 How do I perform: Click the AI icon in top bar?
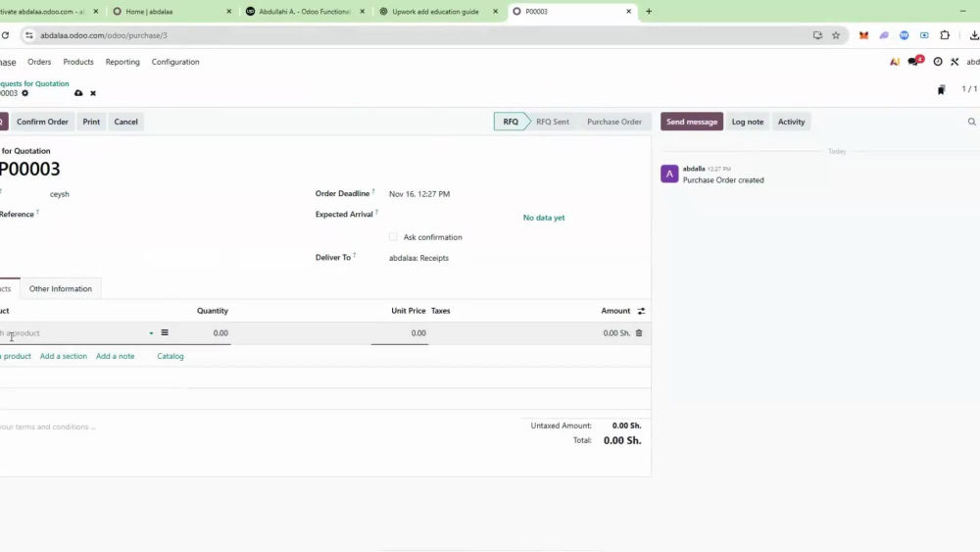(x=895, y=61)
